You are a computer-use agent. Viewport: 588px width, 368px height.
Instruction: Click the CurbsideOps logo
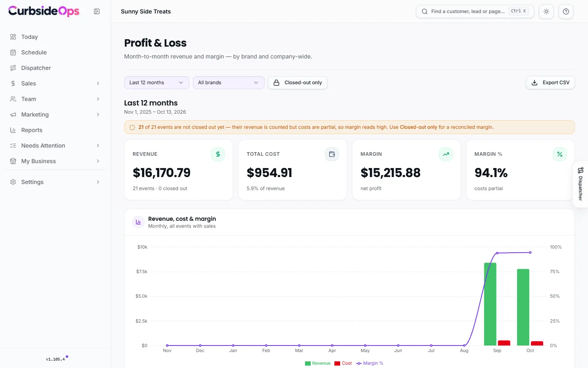click(44, 11)
